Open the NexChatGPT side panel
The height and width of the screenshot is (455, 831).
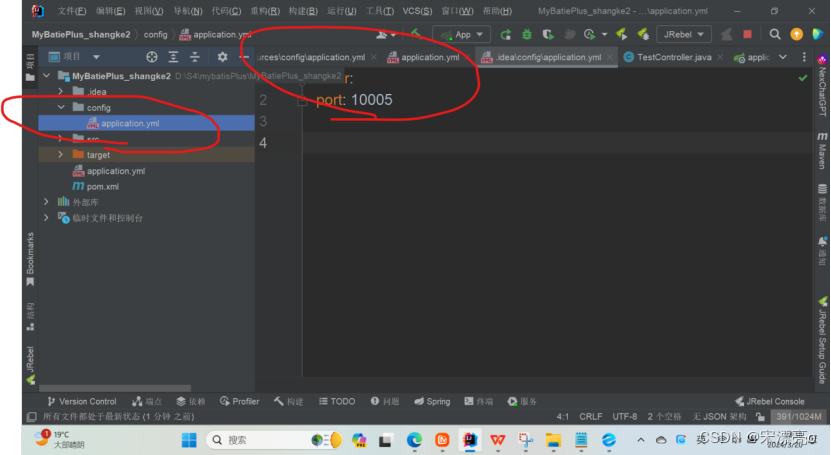823,88
